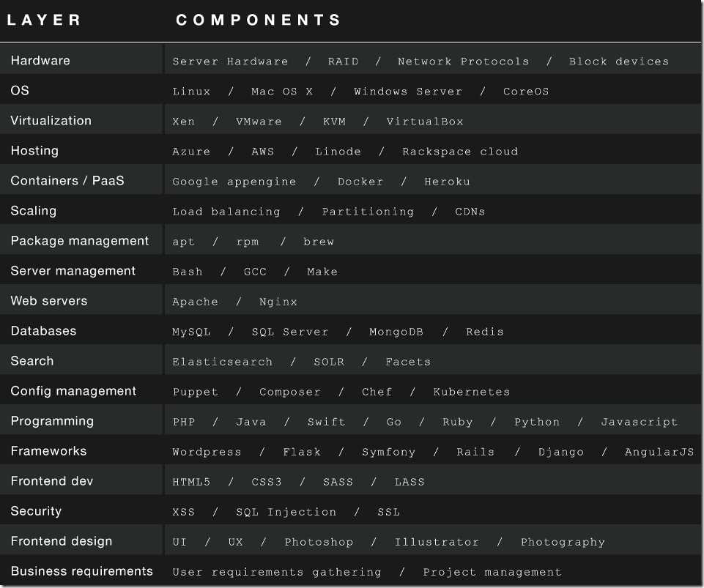Click the SASS frontend dev entry

point(338,482)
